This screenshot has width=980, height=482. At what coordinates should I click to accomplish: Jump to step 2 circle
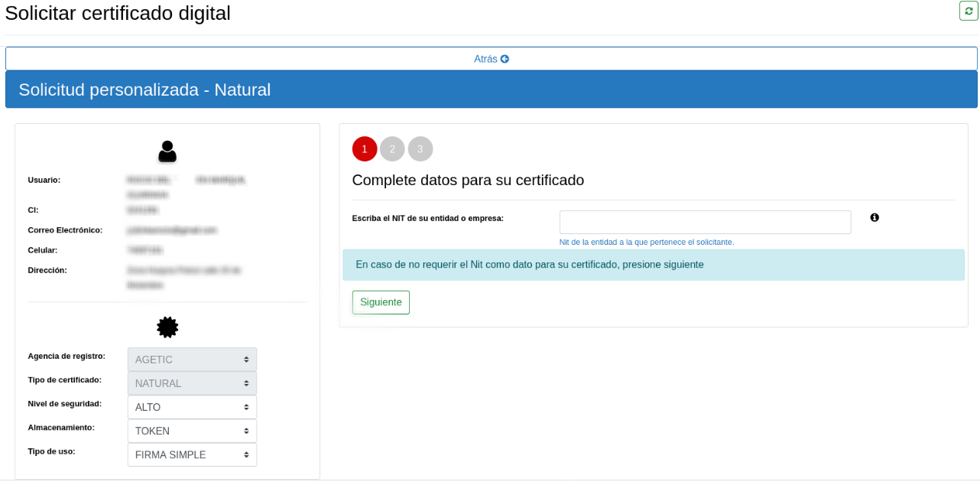pos(392,149)
